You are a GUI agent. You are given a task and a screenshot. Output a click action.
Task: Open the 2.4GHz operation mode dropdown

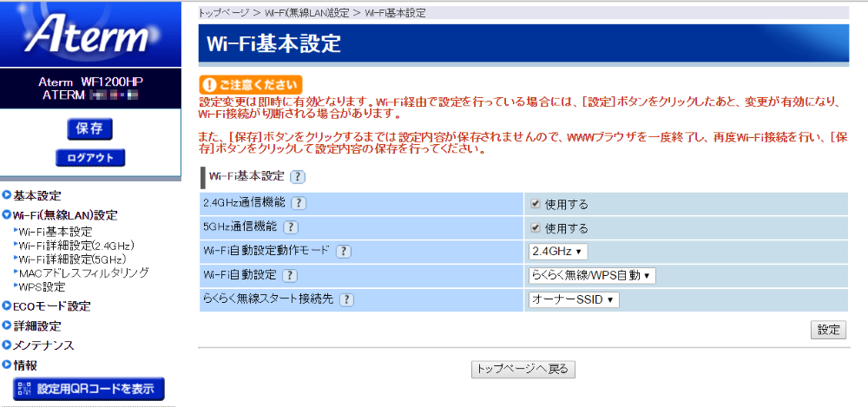(x=558, y=252)
